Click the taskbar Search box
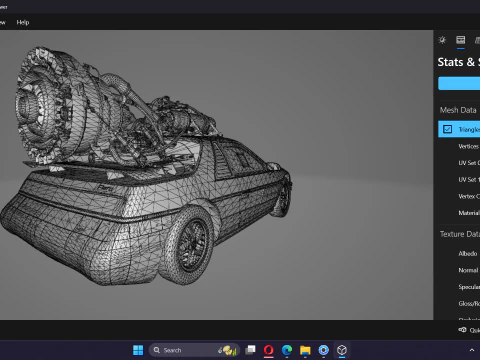480x360 pixels. 194,350
